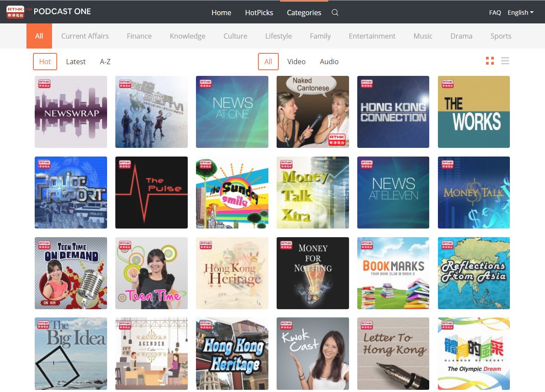Click the RTHK Podcast One logo
The height and width of the screenshot is (392, 545).
(49, 12)
